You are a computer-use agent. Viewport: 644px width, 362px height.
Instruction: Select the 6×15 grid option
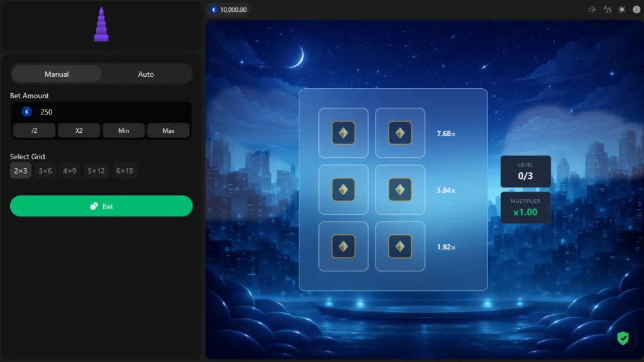coord(125,171)
